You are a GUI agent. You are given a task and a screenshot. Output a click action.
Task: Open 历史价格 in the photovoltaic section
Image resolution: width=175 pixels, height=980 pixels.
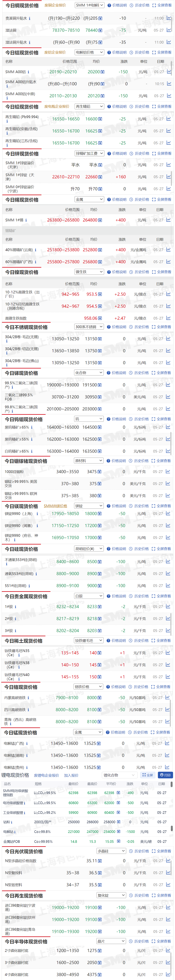139,851
